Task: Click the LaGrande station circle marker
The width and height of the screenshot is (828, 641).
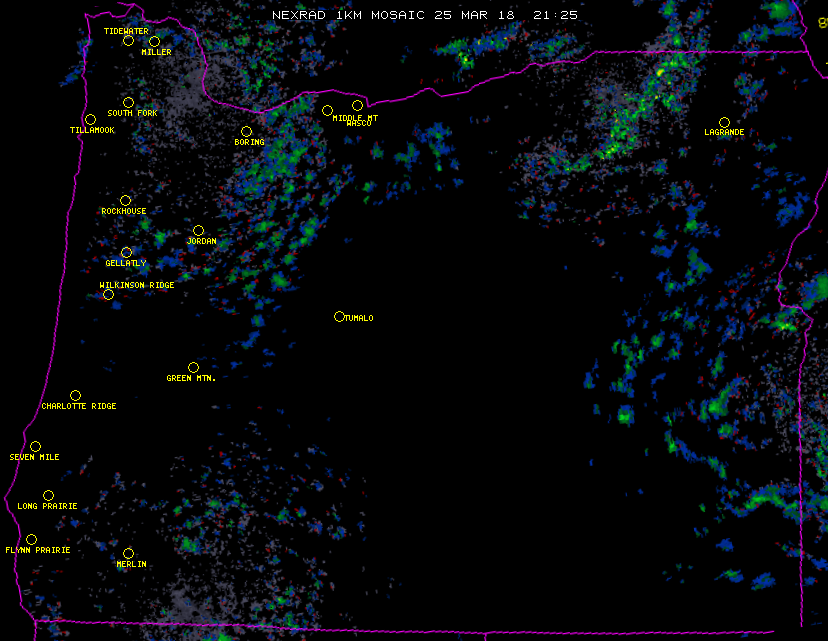Action: pos(724,123)
